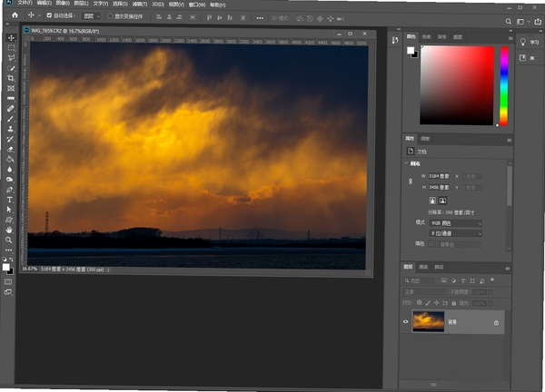Select the Quick Selection tool
Screen dimensions: 545x392
pyautogui.click(x=11, y=68)
